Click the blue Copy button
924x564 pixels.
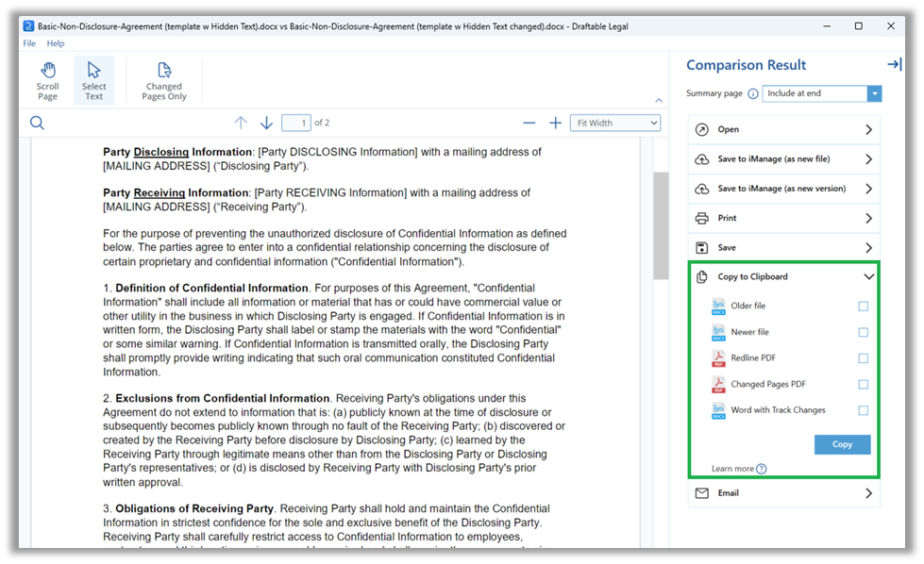[842, 444]
